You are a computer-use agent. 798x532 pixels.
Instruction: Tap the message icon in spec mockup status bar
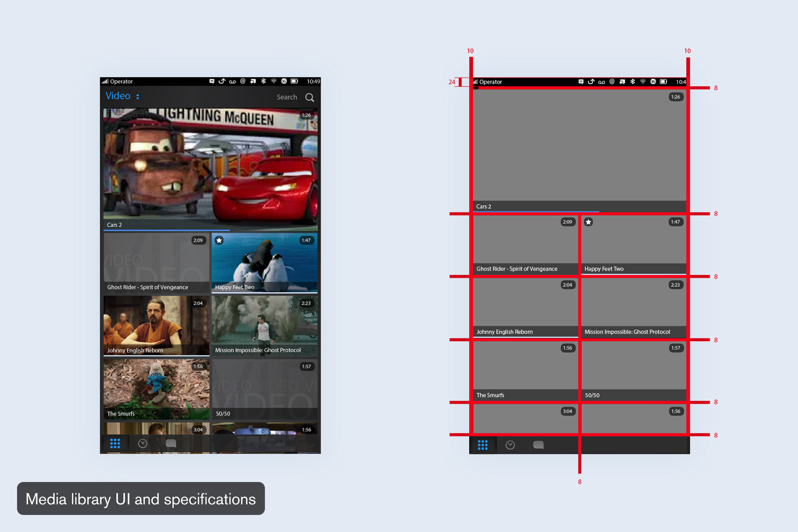581,82
